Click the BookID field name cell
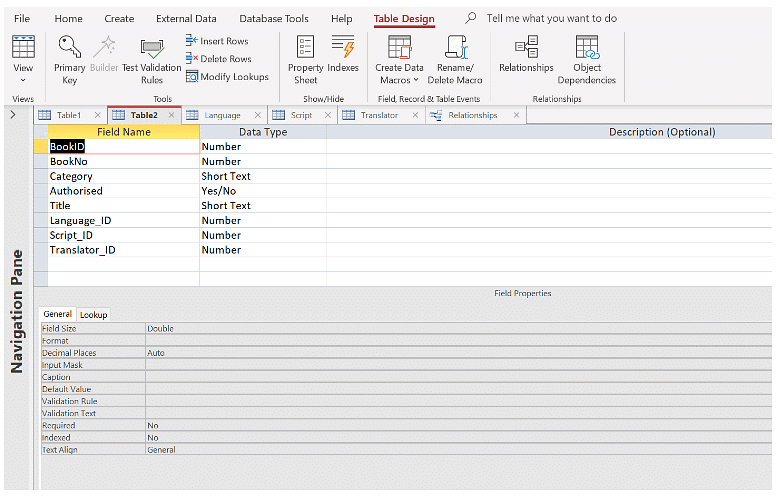 click(x=124, y=146)
